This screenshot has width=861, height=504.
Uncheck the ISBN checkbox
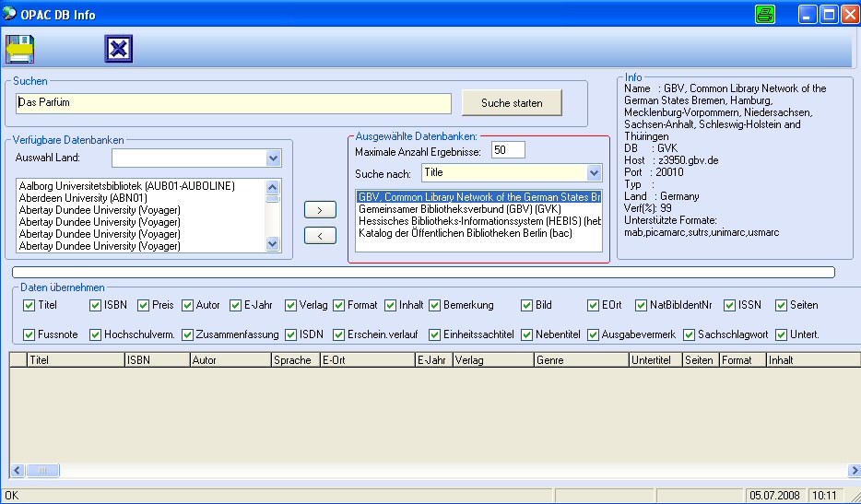point(96,305)
